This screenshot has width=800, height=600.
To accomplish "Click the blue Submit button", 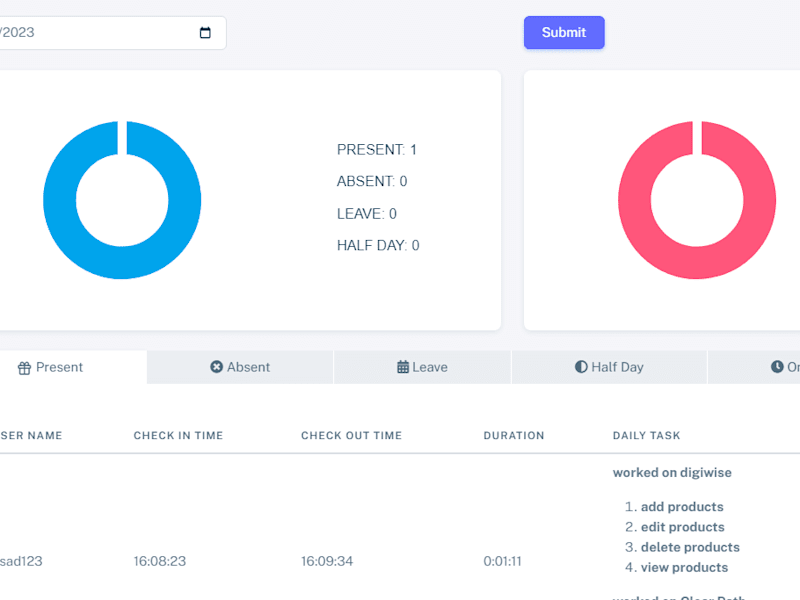I will click(564, 33).
